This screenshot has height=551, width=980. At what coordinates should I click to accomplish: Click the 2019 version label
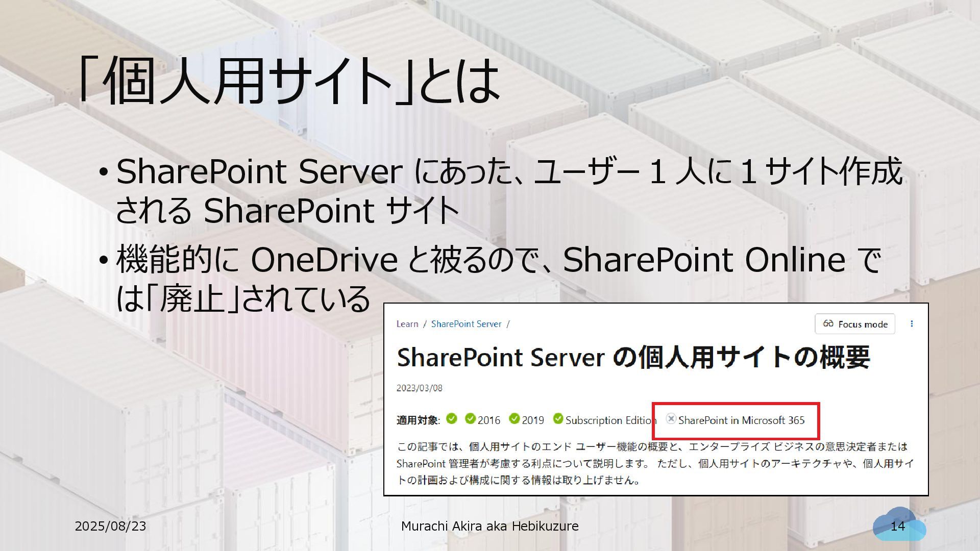click(533, 420)
